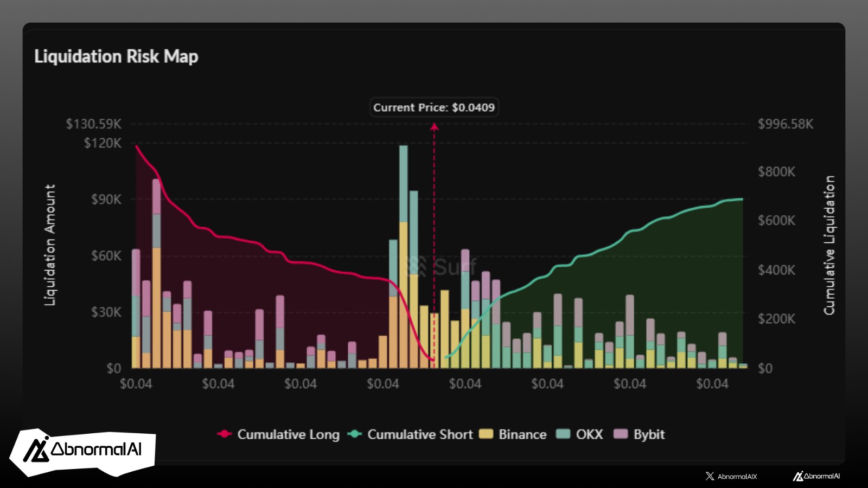
Task: Click the $996.58K right axis label
Action: pyautogui.click(x=785, y=124)
